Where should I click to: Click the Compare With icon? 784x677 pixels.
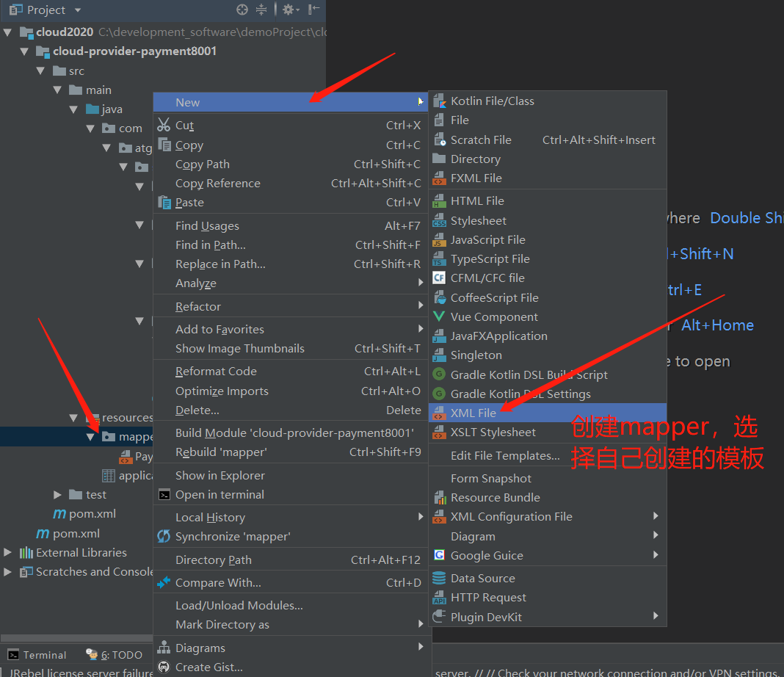164,582
